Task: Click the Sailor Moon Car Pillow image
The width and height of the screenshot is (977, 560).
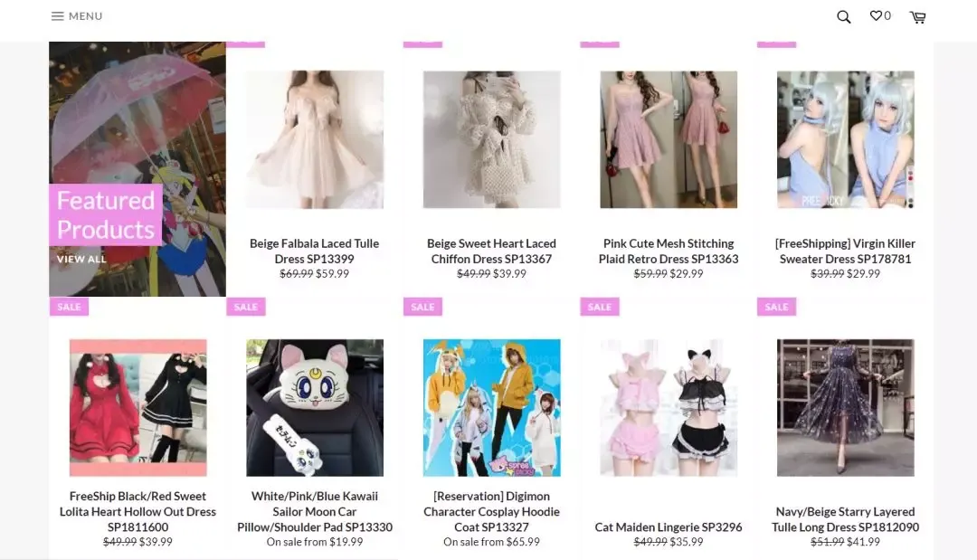Action: [x=315, y=407]
